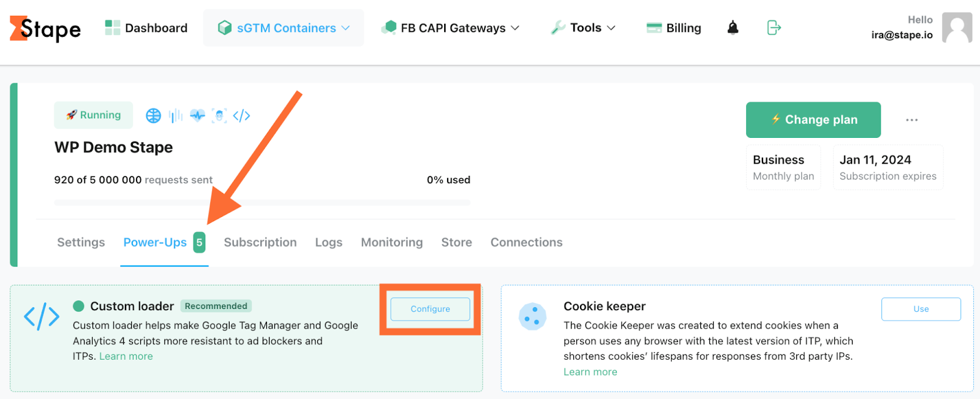Click the FB CAPI Gateways icon
Screen dimensions: 980x399
click(390, 28)
